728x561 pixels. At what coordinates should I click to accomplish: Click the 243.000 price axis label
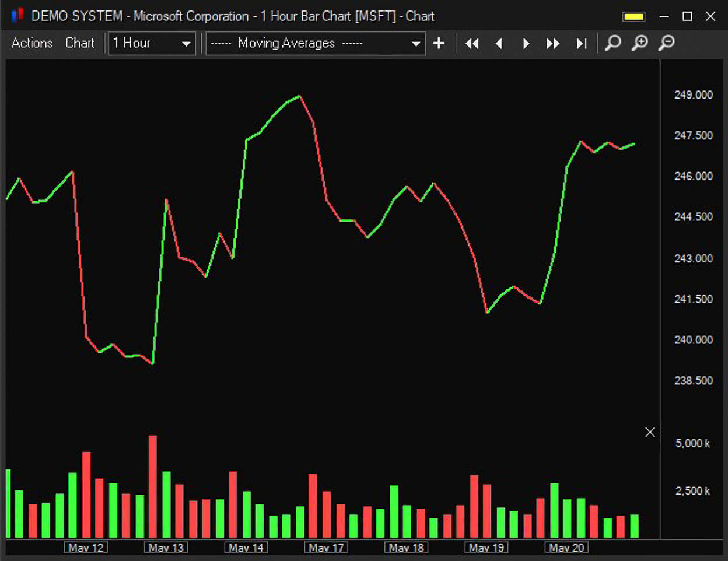point(694,258)
